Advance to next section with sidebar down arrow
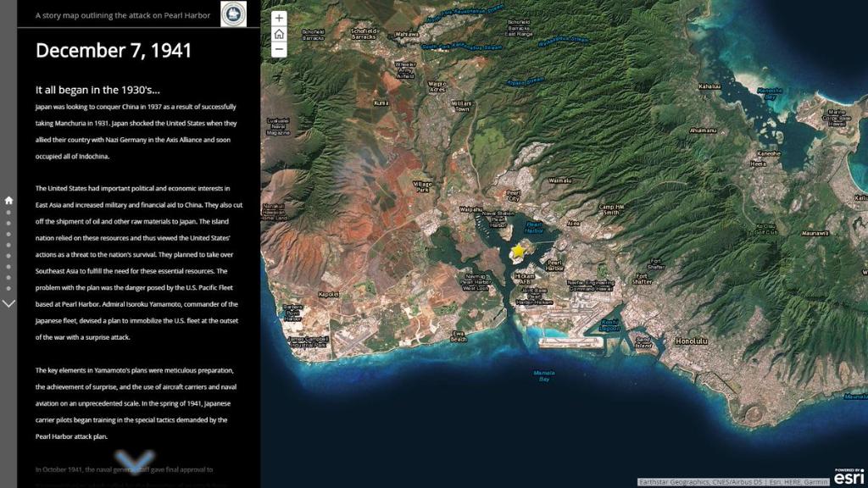This screenshot has height=488, width=868. point(8,303)
